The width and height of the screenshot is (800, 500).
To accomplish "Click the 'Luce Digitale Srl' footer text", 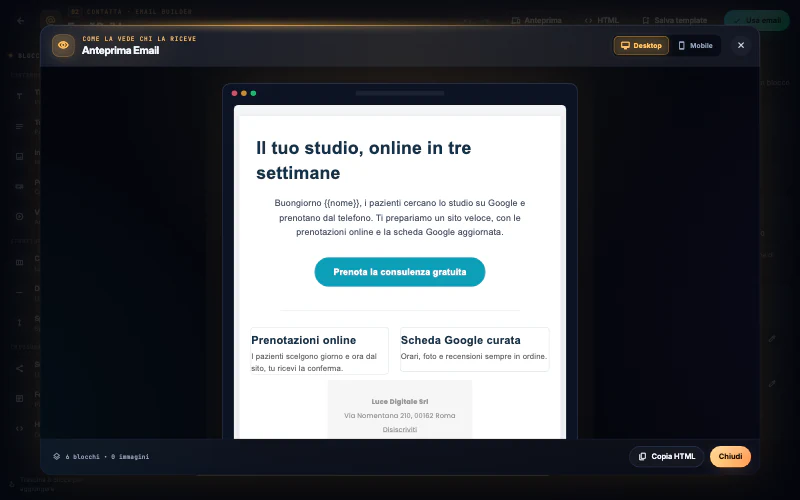I will [x=399, y=402].
